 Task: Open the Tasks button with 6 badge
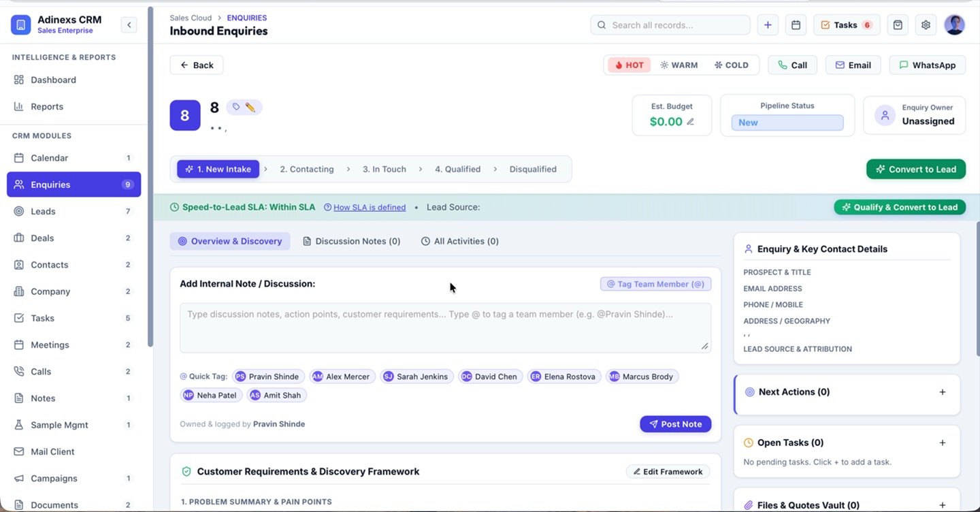coord(847,25)
